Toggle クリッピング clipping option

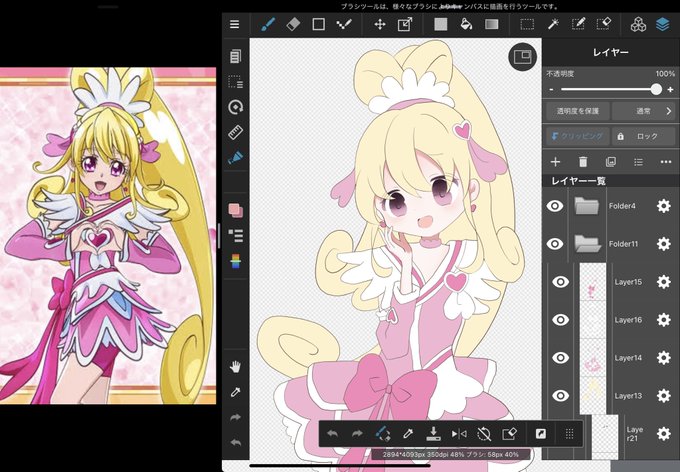578,136
